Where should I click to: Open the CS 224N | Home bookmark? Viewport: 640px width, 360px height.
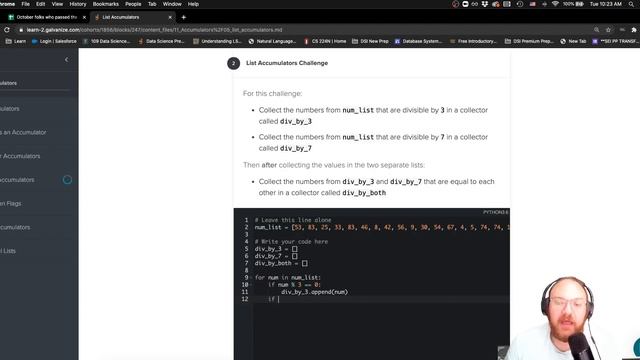point(325,41)
